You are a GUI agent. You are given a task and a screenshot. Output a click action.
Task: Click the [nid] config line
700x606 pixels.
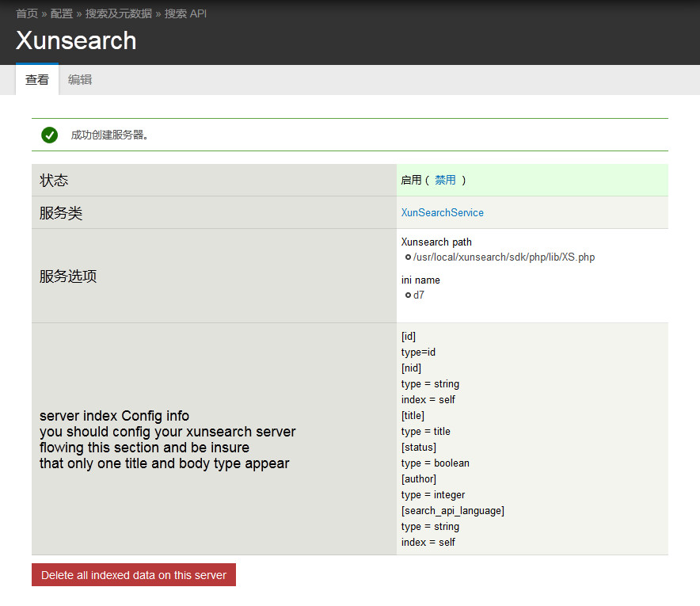[411, 368]
